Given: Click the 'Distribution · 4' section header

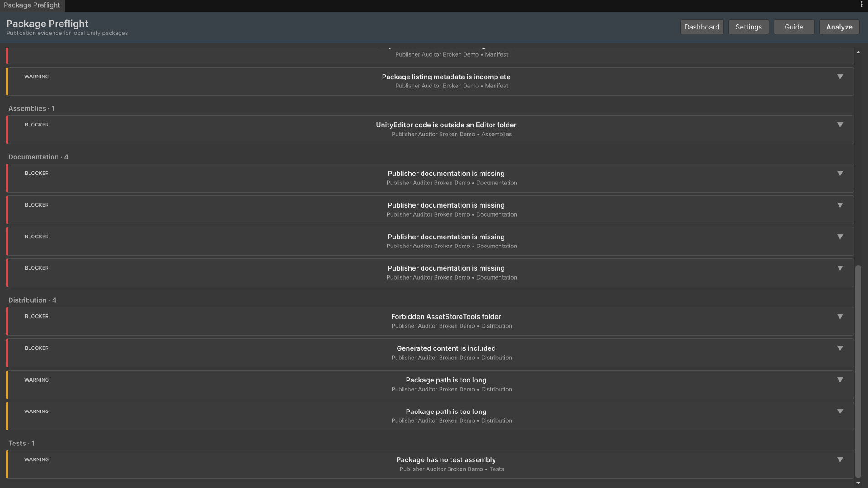Looking at the screenshot, I should (32, 300).
